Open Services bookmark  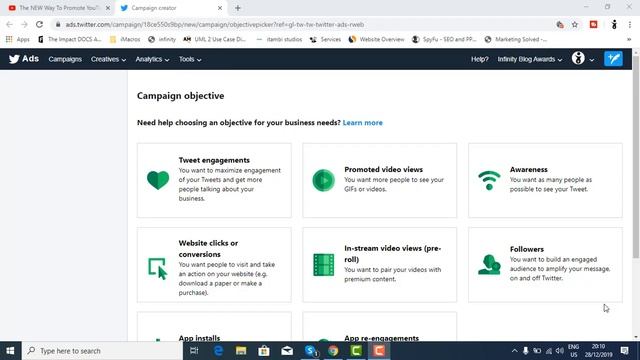click(x=325, y=39)
